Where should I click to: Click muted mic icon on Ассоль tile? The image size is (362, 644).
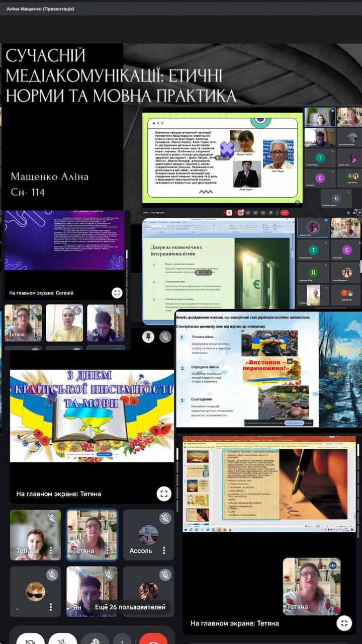point(165,518)
